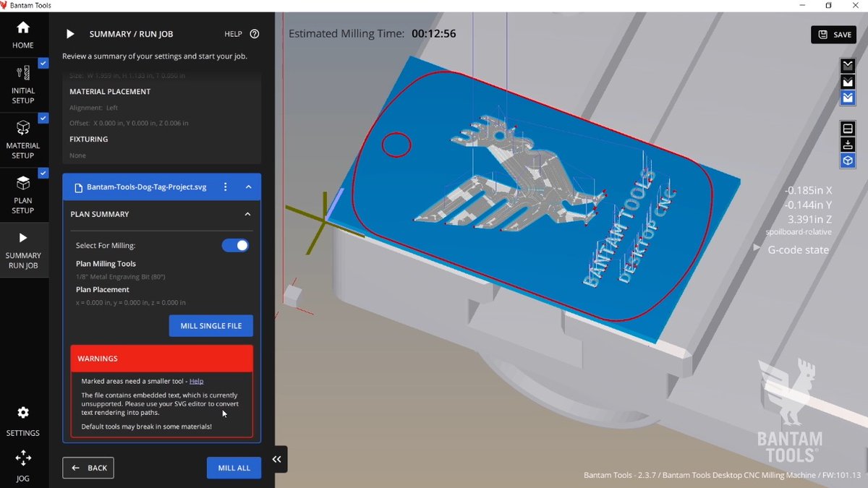This screenshot has width=868, height=488.
Task: Click the Plan Placement coordinates text
Action: coord(131,302)
